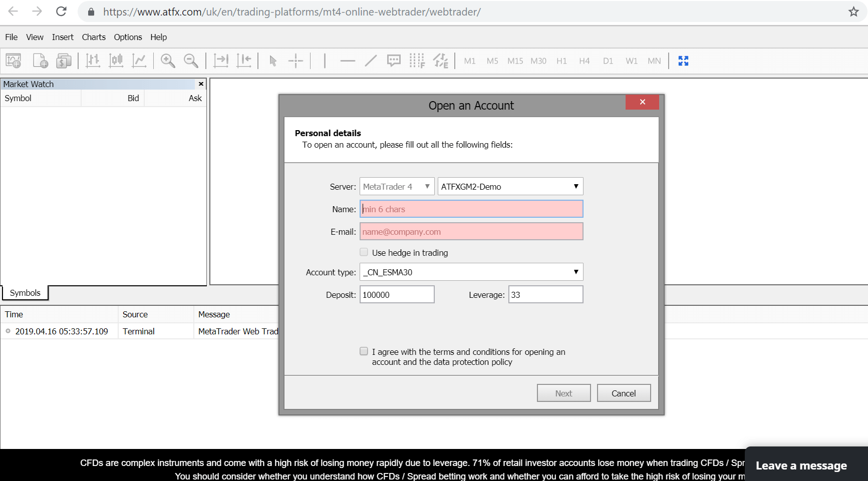Open the File menu

[11, 37]
